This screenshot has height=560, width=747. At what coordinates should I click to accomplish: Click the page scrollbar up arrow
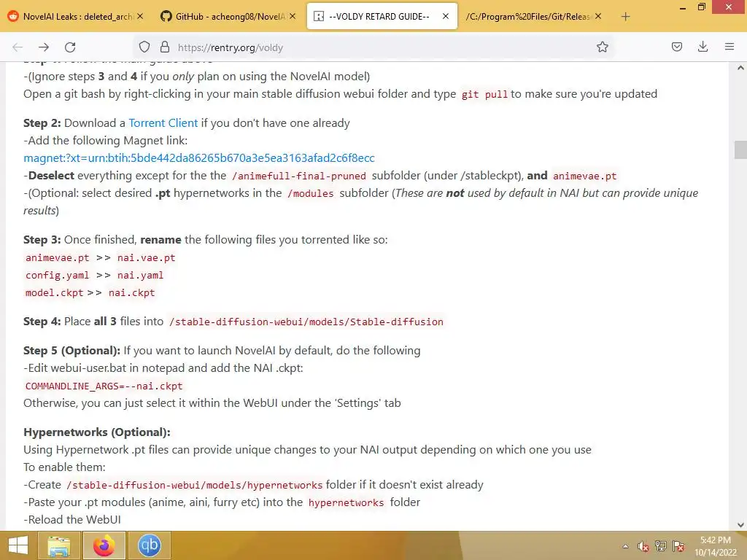coord(740,68)
